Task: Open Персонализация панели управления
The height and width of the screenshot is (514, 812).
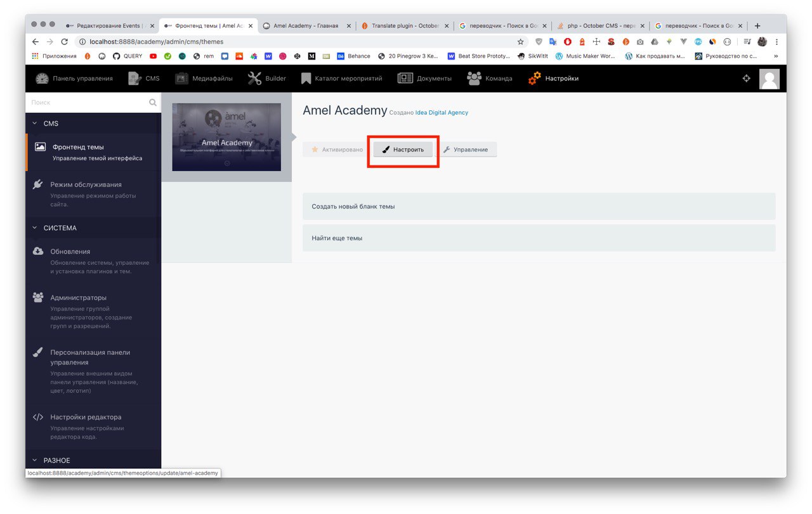Action: tap(93, 371)
